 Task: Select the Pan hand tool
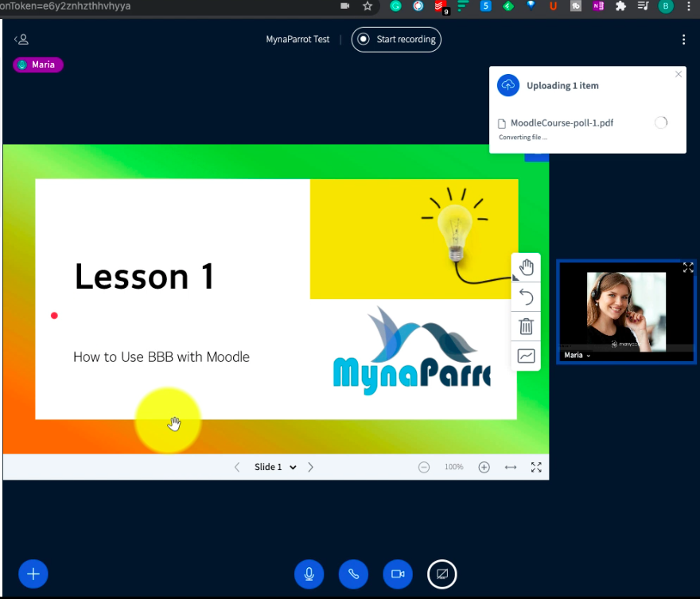(x=527, y=268)
